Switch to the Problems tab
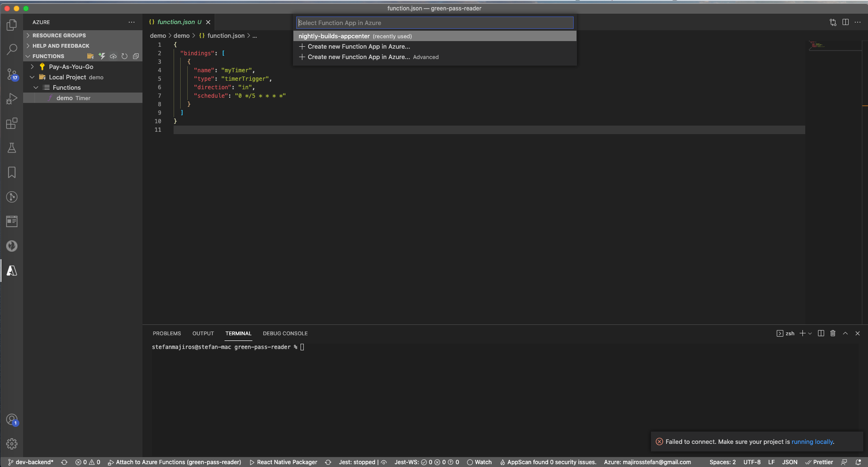 coord(167,333)
